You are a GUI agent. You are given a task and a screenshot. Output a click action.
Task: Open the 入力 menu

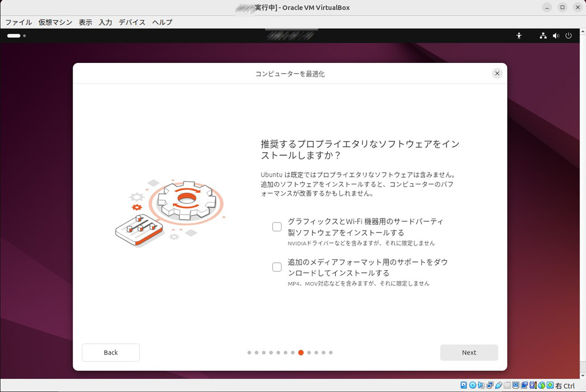click(105, 22)
